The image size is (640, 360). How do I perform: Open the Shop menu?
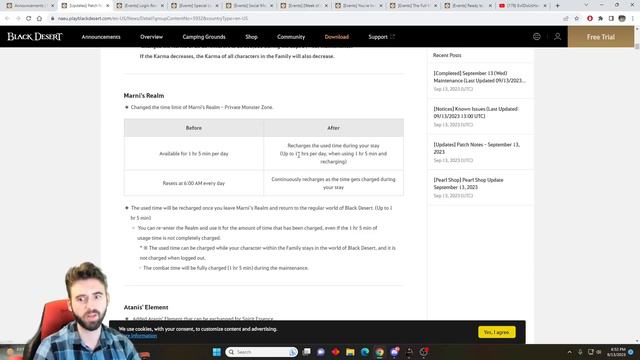coord(251,37)
